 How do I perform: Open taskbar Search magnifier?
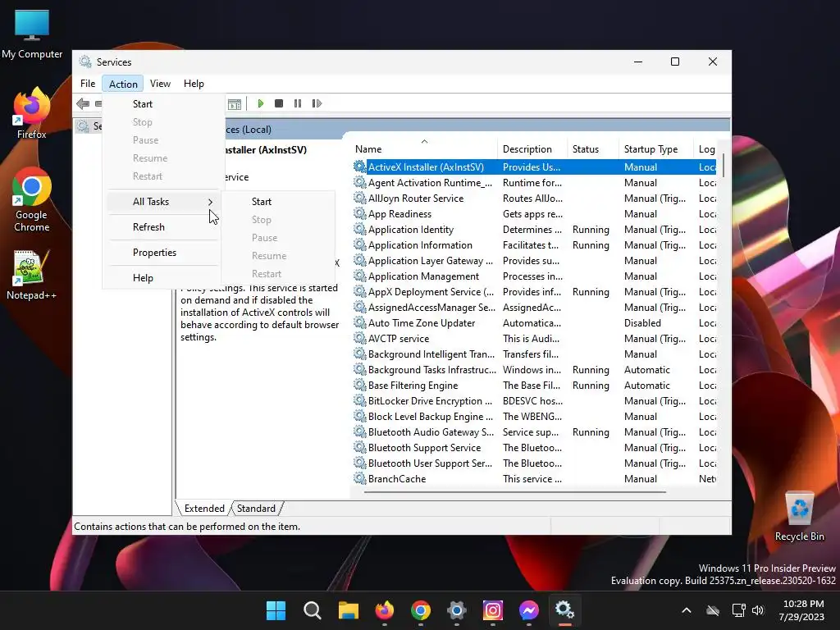[313, 610]
